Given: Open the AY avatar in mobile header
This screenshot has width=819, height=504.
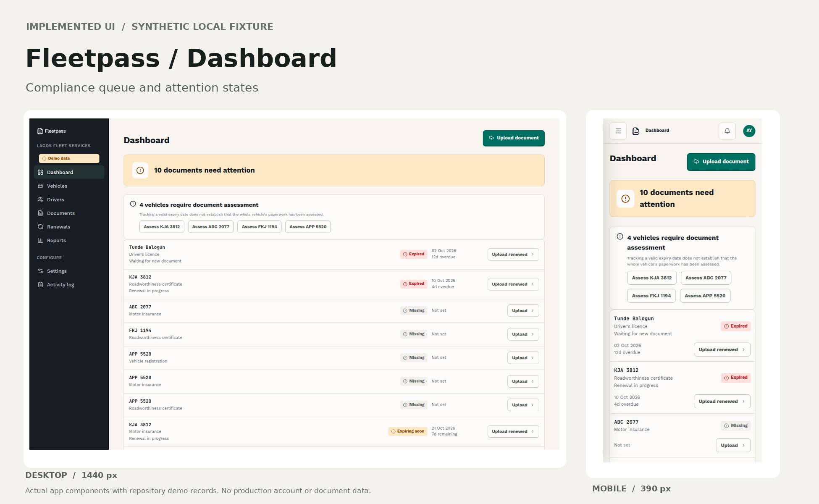Looking at the screenshot, I should [x=749, y=131].
